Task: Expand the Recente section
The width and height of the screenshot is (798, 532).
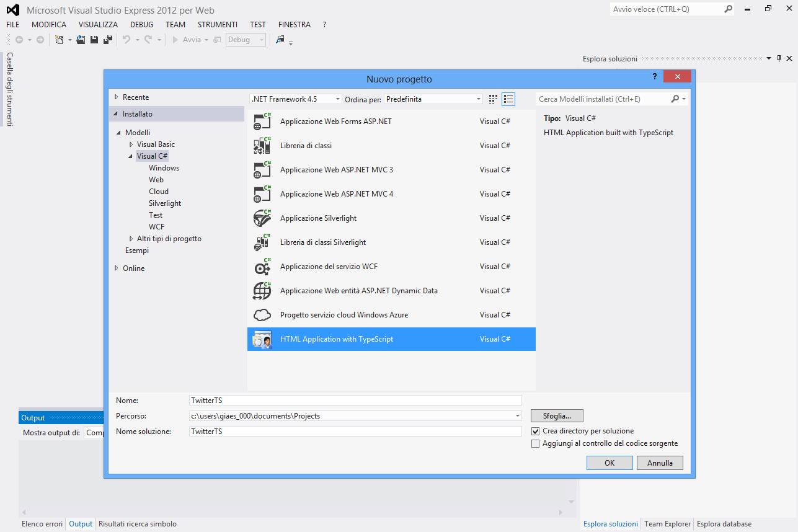Action: [116, 97]
